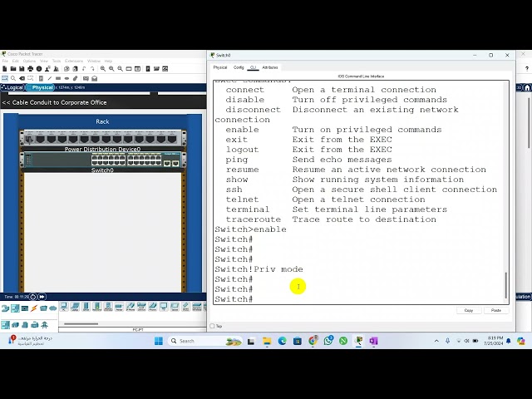532x399 pixels.
Task: Switch to the Logical workspace view
Action: [13, 87]
